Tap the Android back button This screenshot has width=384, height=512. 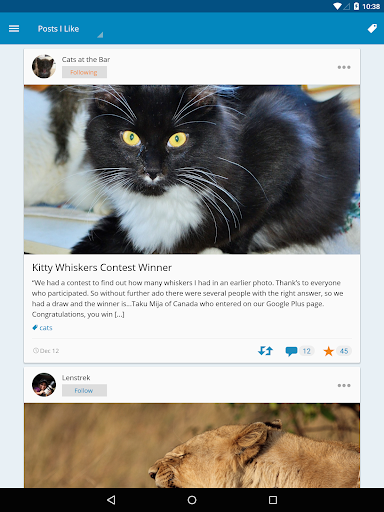click(x=111, y=500)
